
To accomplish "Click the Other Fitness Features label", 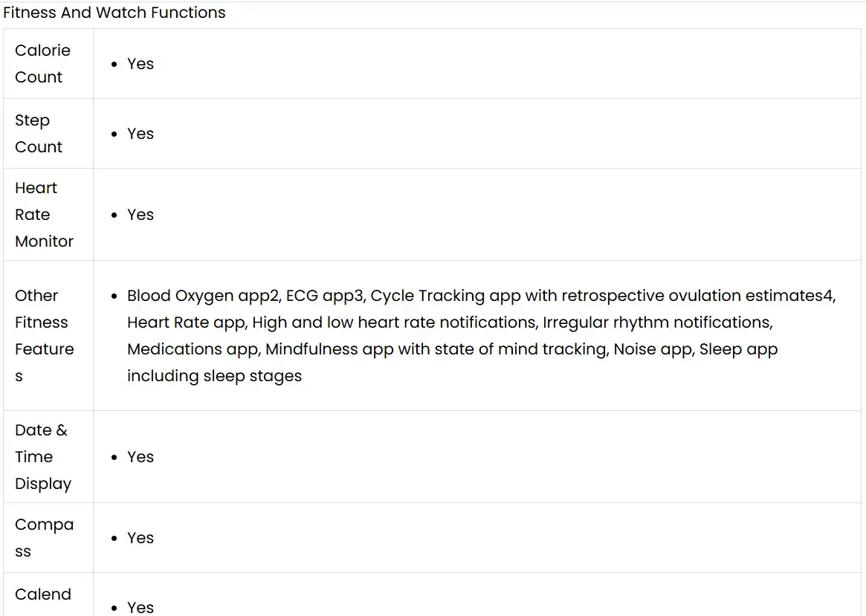I will tap(44, 335).
